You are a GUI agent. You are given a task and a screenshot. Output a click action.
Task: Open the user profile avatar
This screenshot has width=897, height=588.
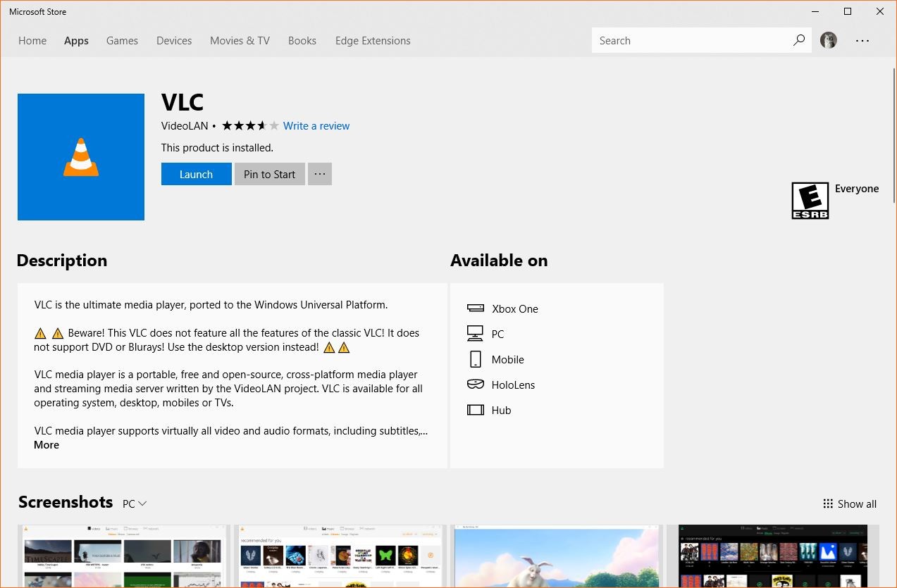coord(829,40)
